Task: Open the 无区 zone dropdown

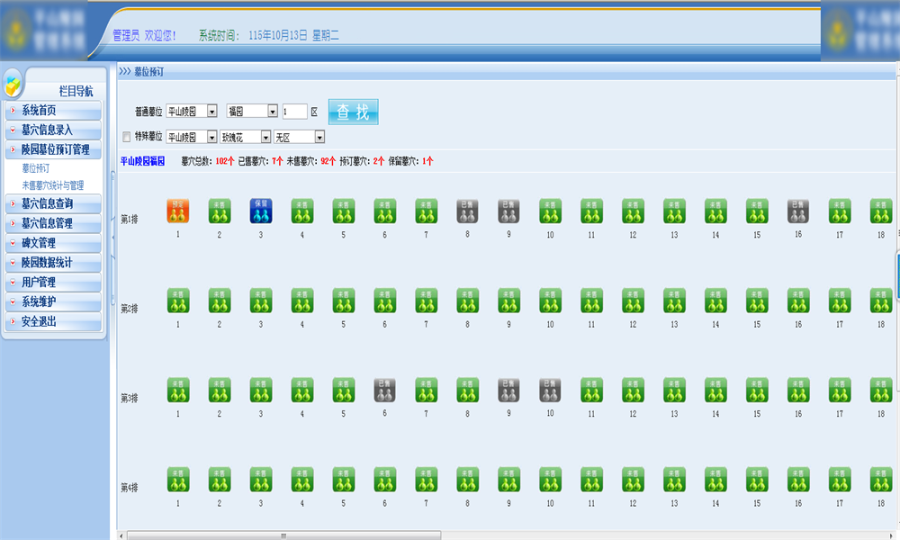Action: 299,137
